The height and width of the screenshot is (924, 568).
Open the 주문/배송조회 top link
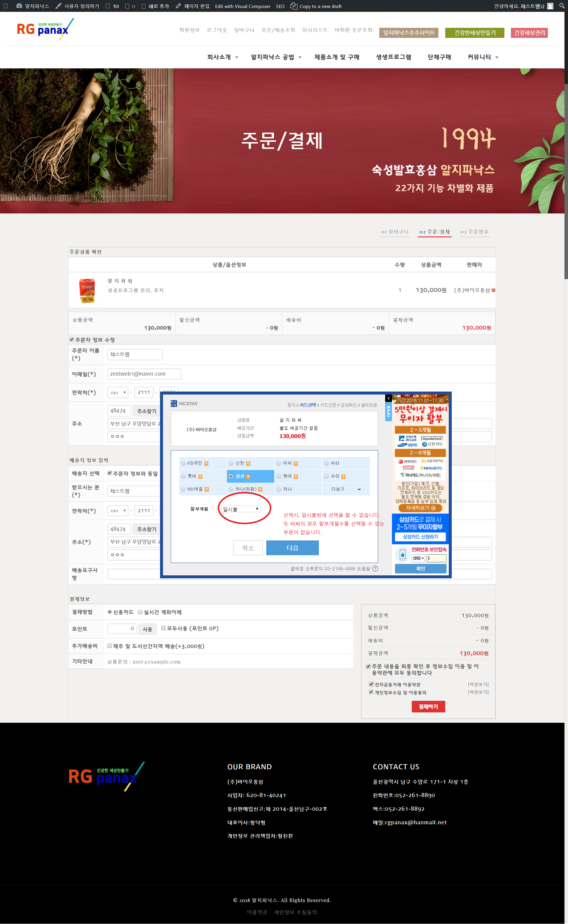click(278, 30)
